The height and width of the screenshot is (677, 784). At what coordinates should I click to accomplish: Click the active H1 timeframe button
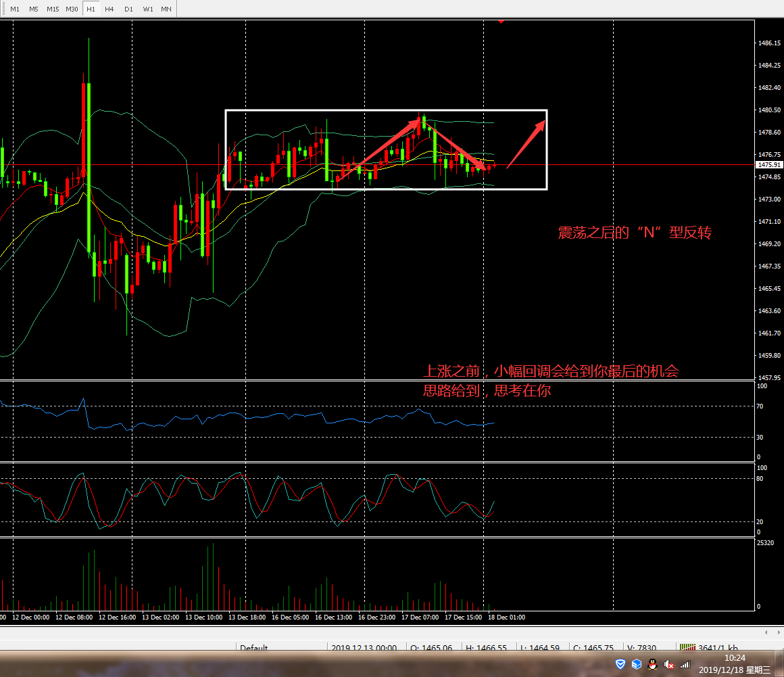(91, 9)
